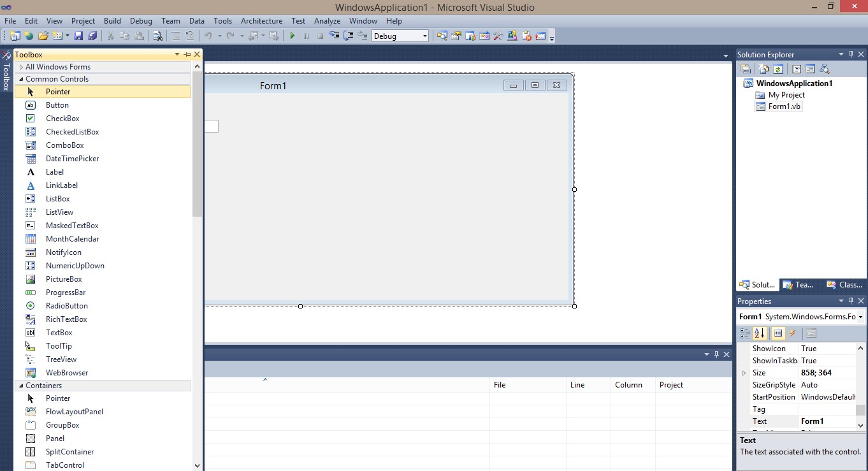
Task: Collapse the Common Controls section
Action: [23, 78]
